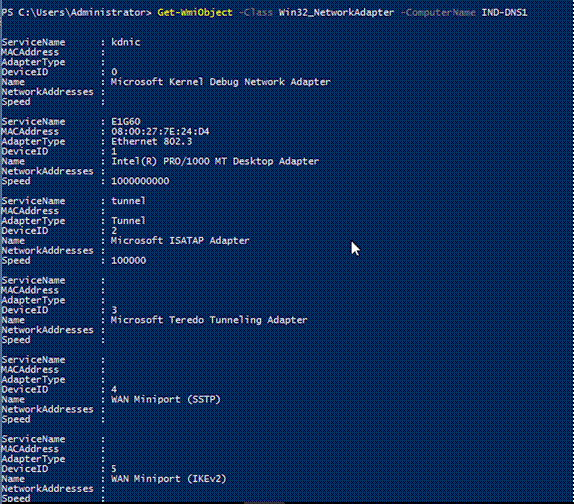Click the PS C:\Users\Administrator> prompt
Viewport: 574px width, 504px height.
pos(77,12)
